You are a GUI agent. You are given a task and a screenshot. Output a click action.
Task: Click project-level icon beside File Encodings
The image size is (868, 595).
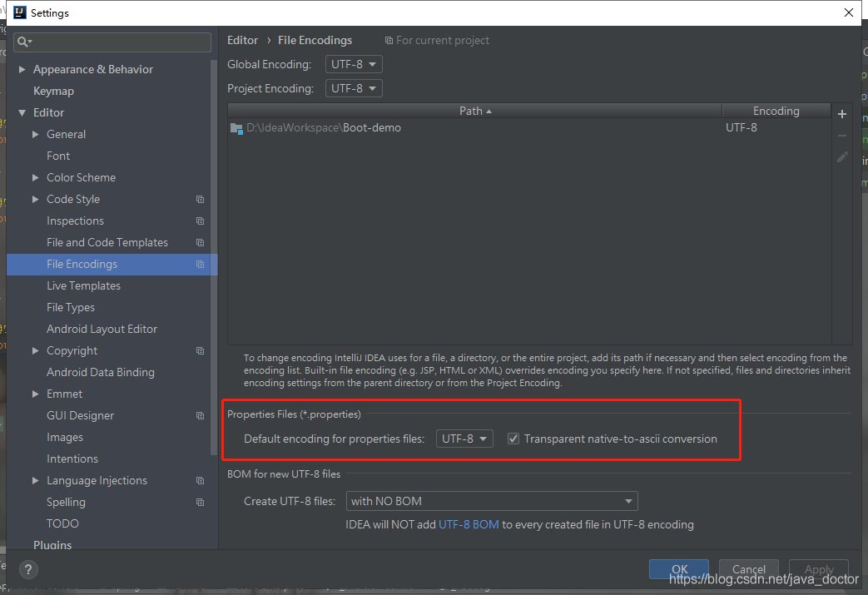coord(200,264)
